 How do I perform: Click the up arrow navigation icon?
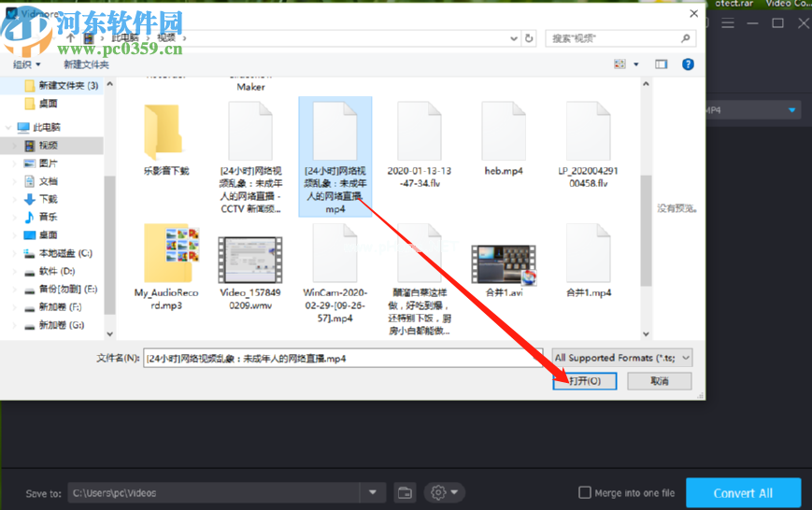click(70, 37)
